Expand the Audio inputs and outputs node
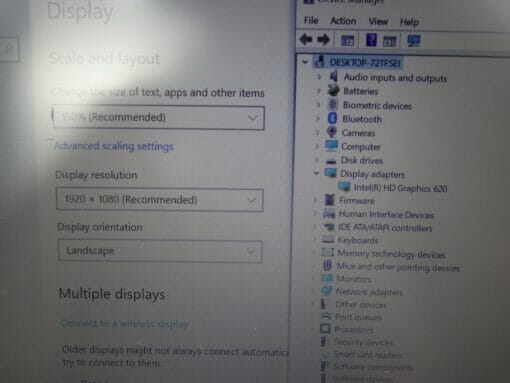The image size is (510, 383). [x=319, y=77]
